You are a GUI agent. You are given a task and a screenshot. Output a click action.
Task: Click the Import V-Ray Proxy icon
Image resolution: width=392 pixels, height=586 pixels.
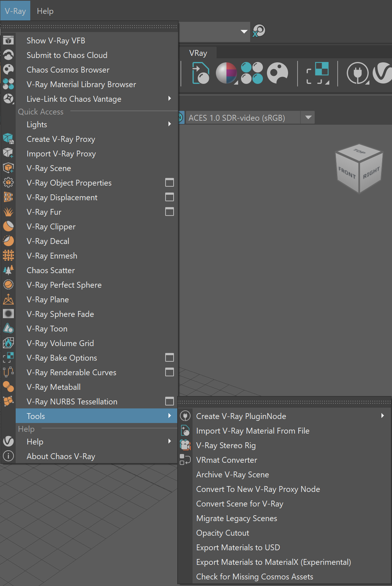(8, 154)
